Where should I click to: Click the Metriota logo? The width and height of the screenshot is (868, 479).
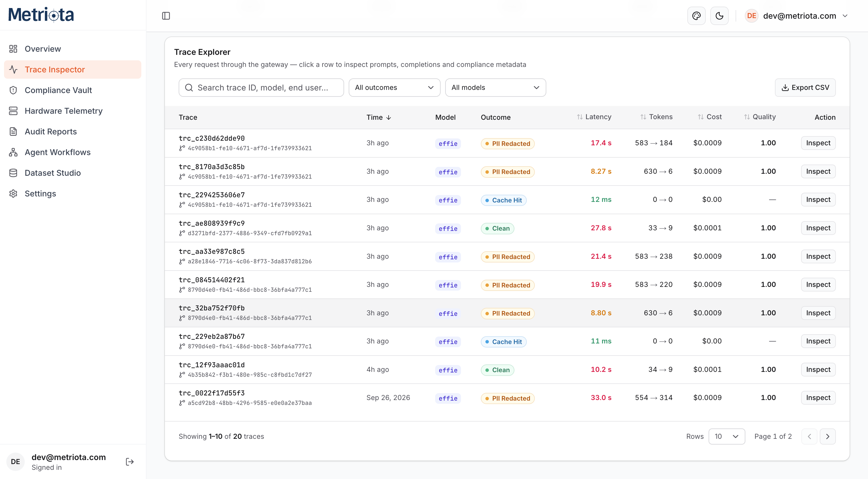pos(41,15)
